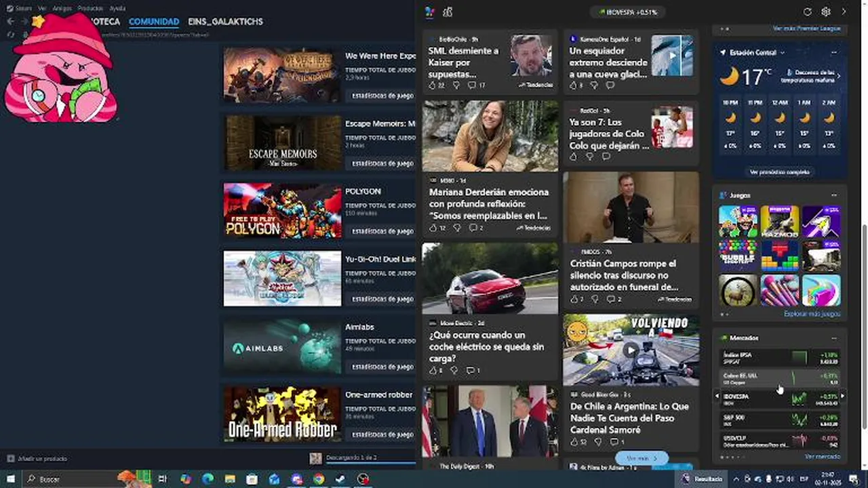
Task: Click Ver pronóstico completo button
Action: (x=779, y=172)
